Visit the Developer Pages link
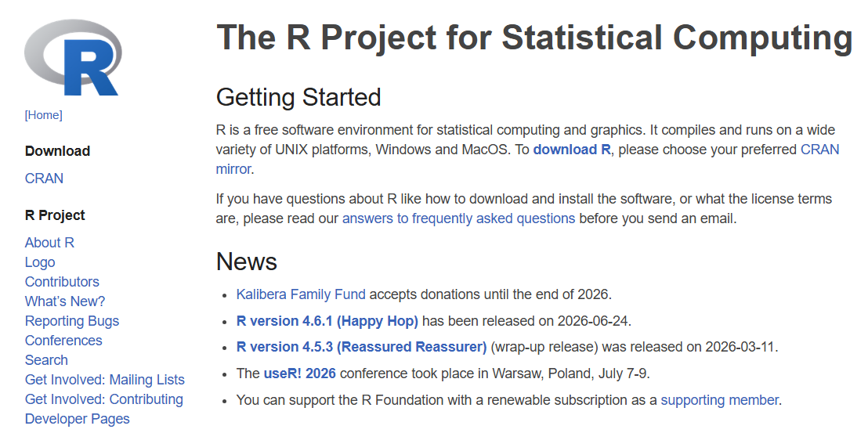 click(x=78, y=419)
